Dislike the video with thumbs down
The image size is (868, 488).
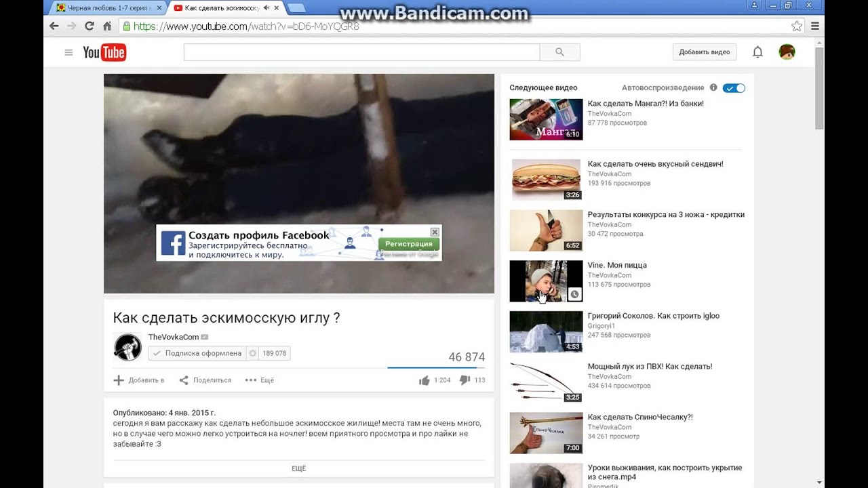[x=465, y=380]
